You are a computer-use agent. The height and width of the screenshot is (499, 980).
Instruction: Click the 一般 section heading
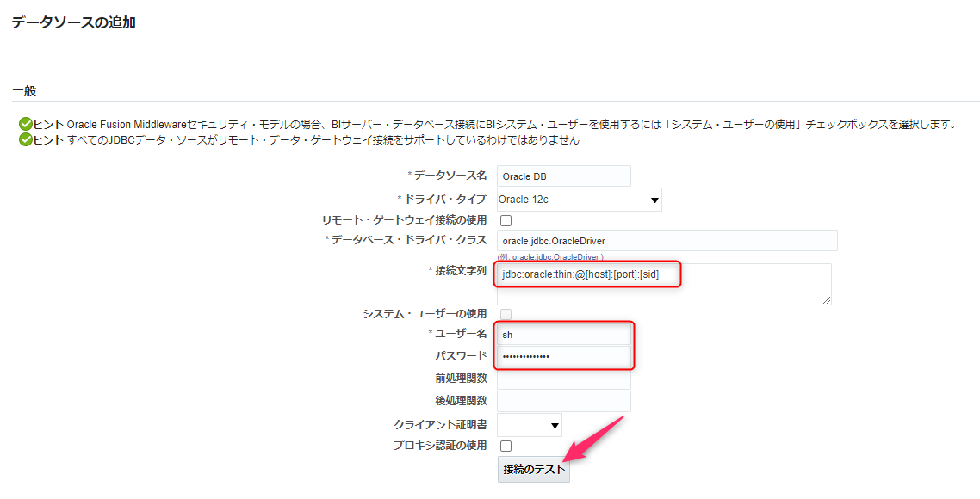(x=24, y=91)
